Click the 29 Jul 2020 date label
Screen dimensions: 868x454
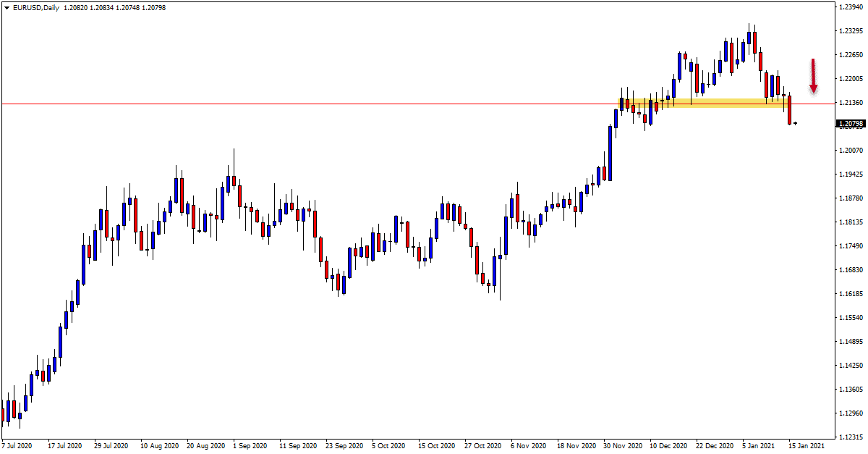112,446
